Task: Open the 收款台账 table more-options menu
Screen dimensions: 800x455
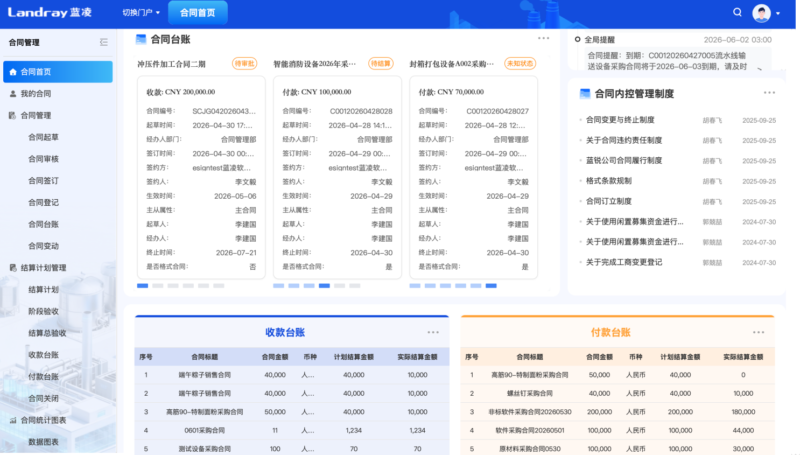Action: 433,333
